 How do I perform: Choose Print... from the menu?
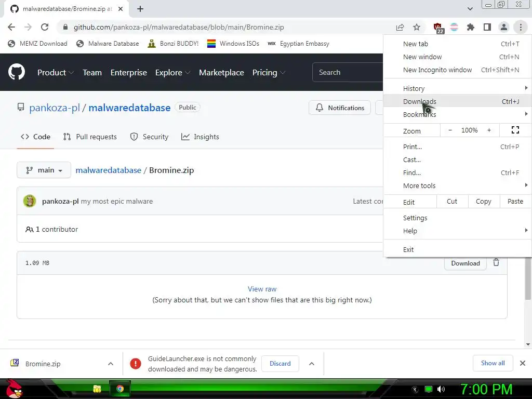[457, 147]
